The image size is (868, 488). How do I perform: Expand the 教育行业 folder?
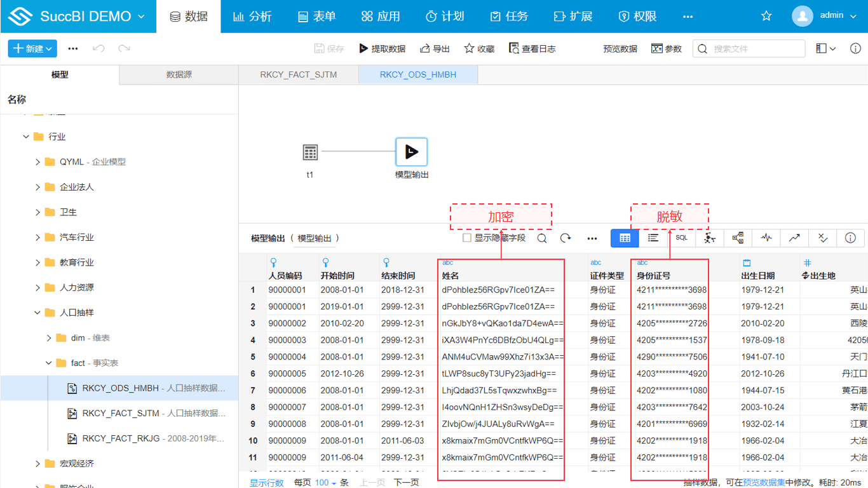[38, 262]
